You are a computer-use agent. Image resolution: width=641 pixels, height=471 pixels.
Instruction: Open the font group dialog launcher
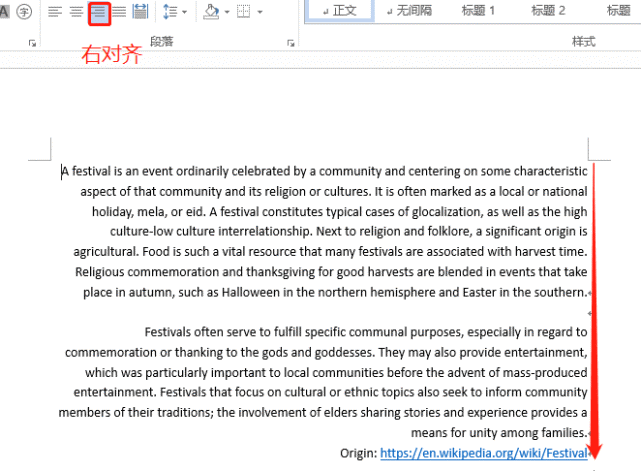point(32,43)
